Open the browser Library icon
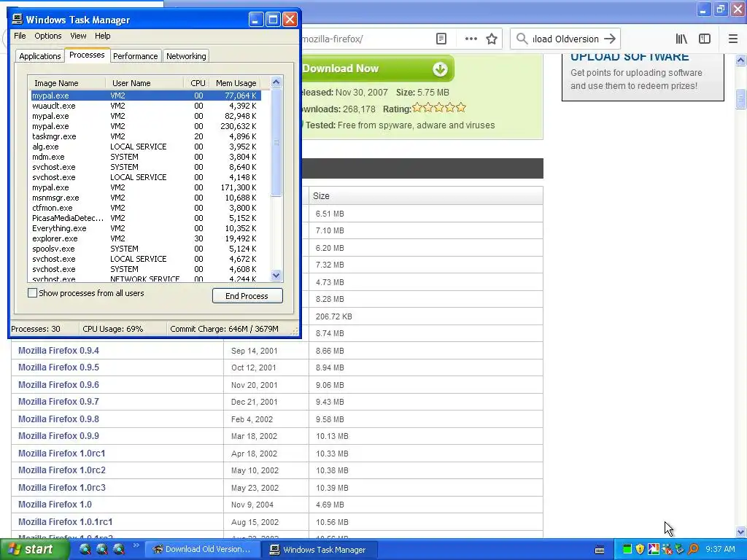Image resolution: width=747 pixels, height=560 pixels. [681, 39]
